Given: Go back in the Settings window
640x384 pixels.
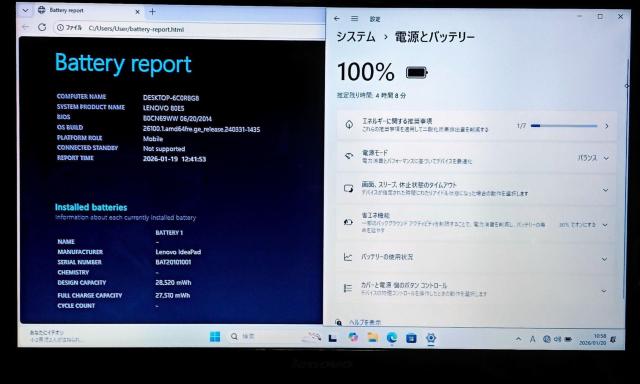Looking at the screenshot, I should [x=336, y=19].
